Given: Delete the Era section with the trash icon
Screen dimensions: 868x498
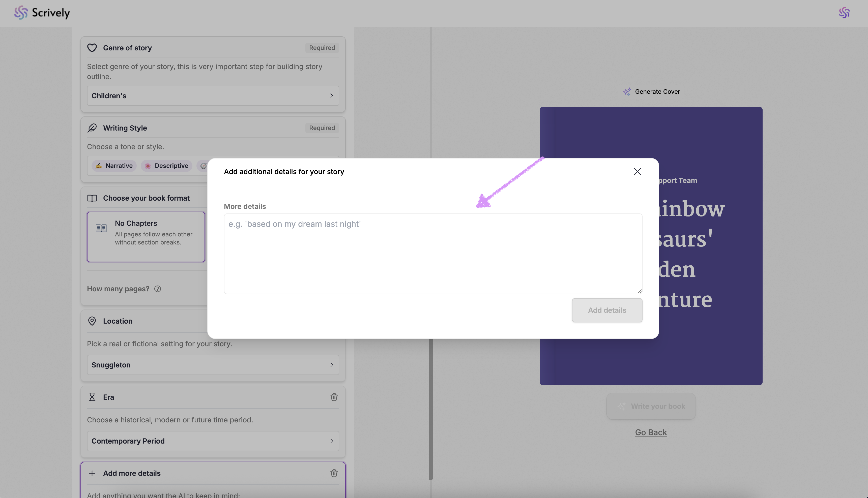Looking at the screenshot, I should (334, 397).
